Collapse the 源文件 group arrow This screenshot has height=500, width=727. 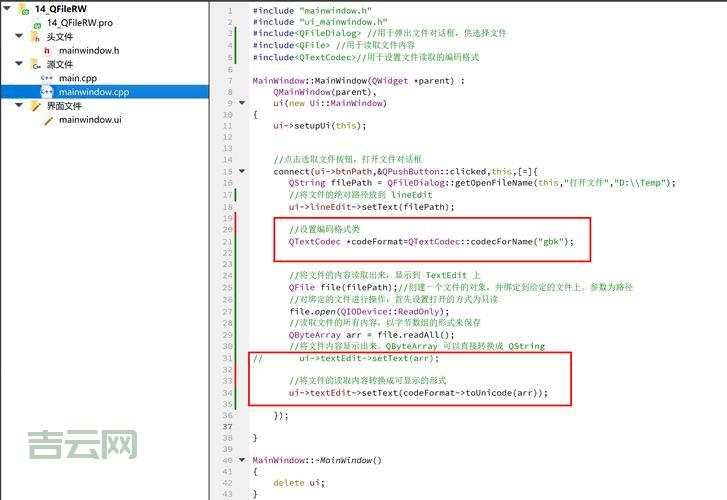pyautogui.click(x=19, y=64)
